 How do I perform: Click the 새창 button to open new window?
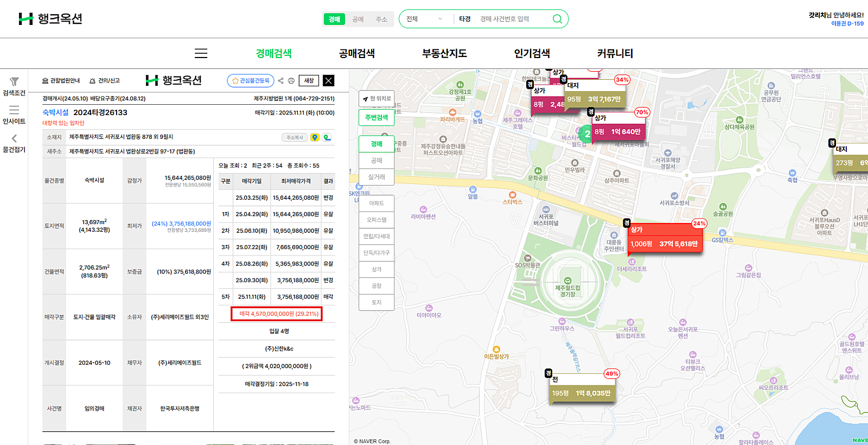tap(309, 81)
